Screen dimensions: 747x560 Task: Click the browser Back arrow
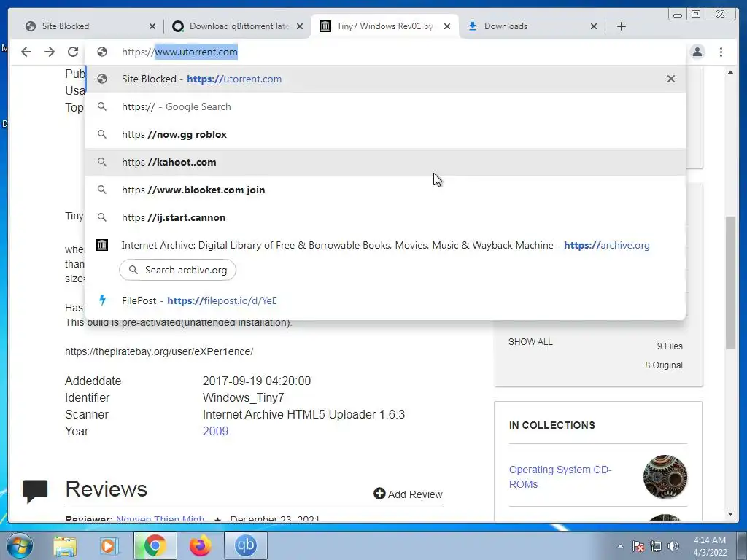coord(26,52)
